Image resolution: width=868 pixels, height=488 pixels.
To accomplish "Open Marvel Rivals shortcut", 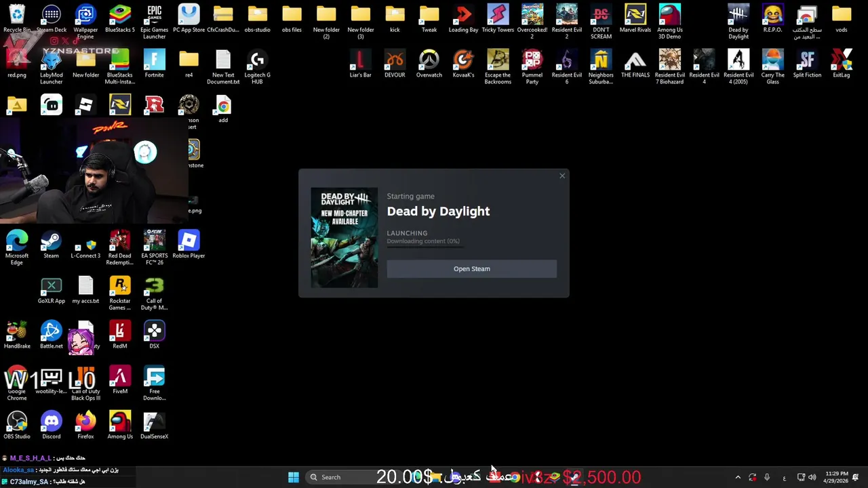I will [x=635, y=18].
